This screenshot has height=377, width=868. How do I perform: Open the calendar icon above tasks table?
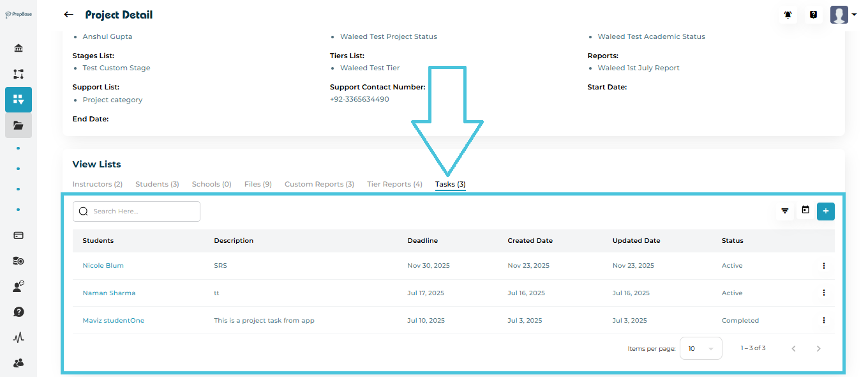[805, 210]
